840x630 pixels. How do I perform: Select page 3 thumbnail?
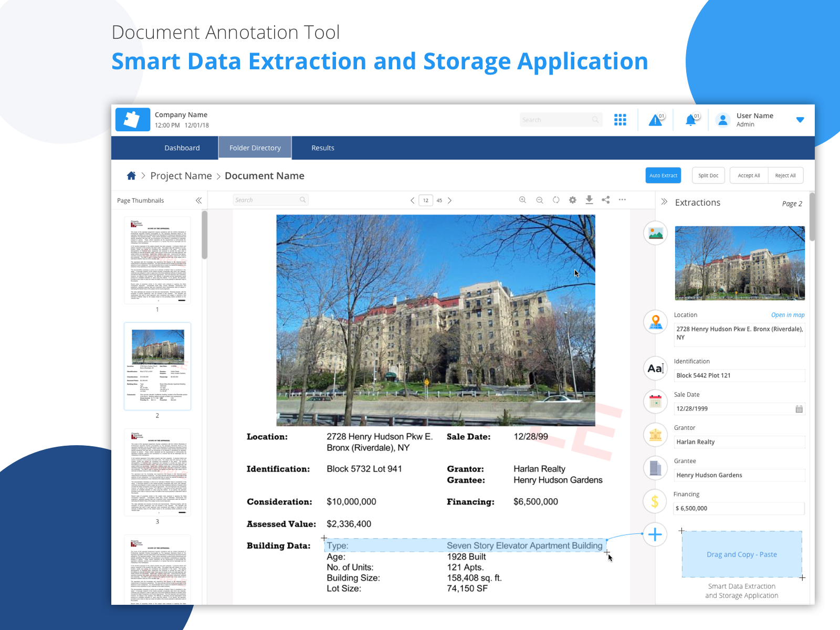pos(157,472)
